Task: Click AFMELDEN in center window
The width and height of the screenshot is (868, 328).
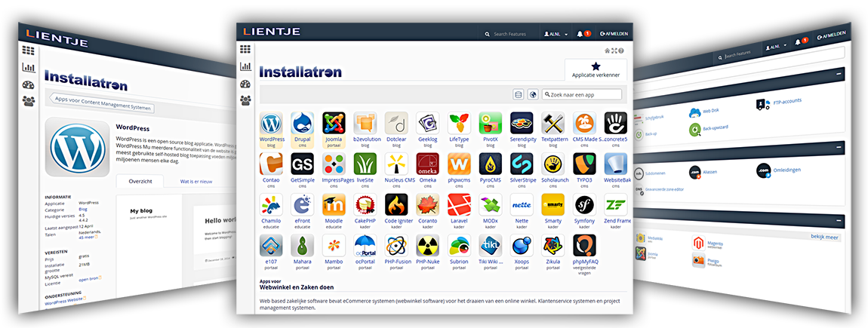Action: click(614, 34)
